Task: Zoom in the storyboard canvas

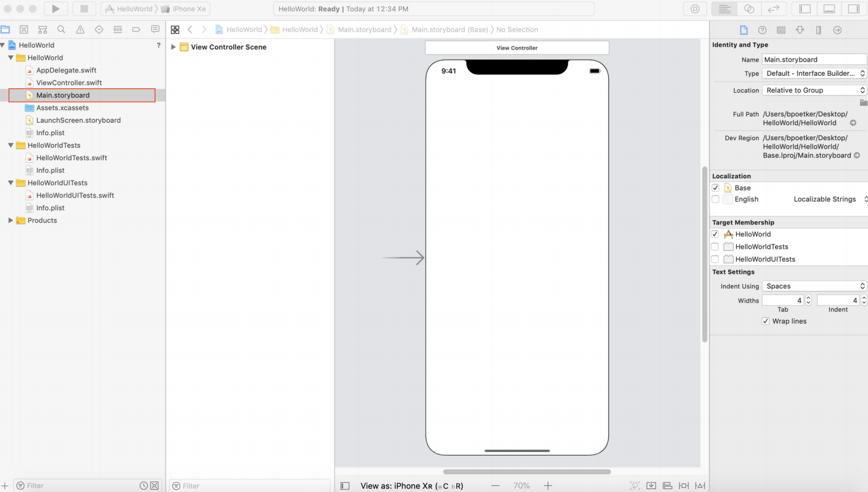Action: 548,486
